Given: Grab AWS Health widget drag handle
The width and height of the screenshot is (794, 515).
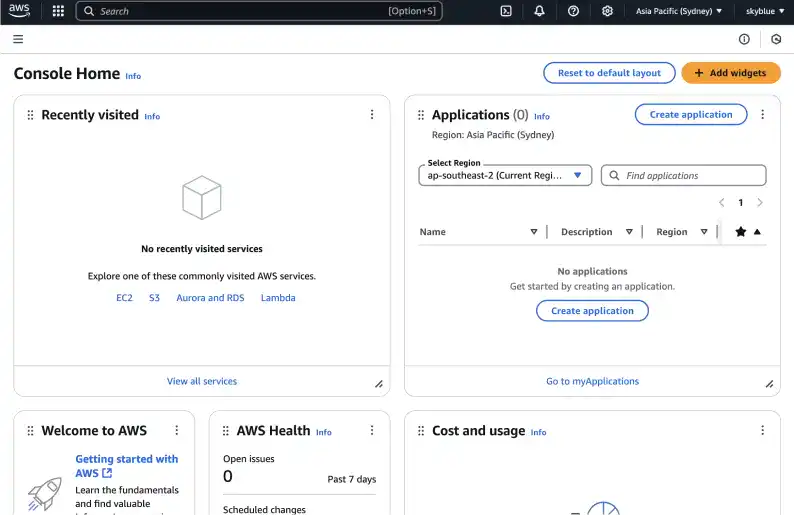Looking at the screenshot, I should tap(226, 430).
